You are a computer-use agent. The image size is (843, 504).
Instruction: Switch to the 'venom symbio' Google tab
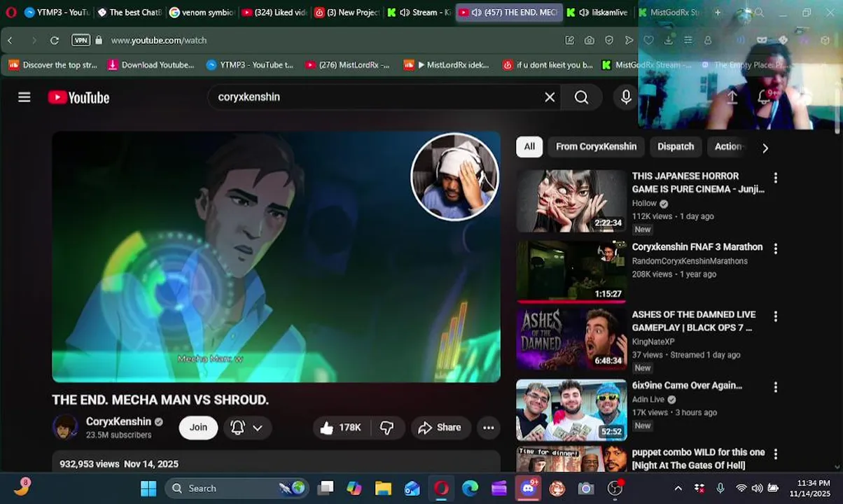[202, 13]
